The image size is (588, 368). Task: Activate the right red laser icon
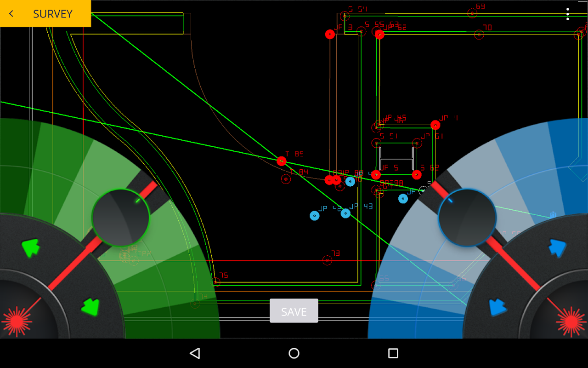coord(571,322)
